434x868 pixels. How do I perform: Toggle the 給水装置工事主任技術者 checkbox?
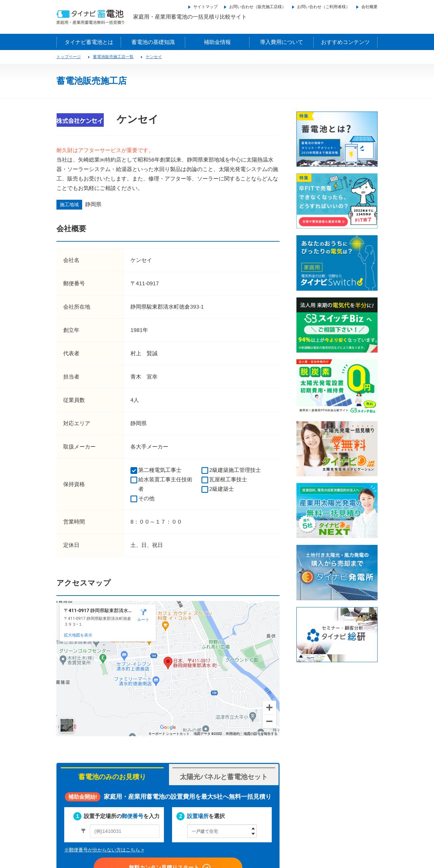(134, 480)
